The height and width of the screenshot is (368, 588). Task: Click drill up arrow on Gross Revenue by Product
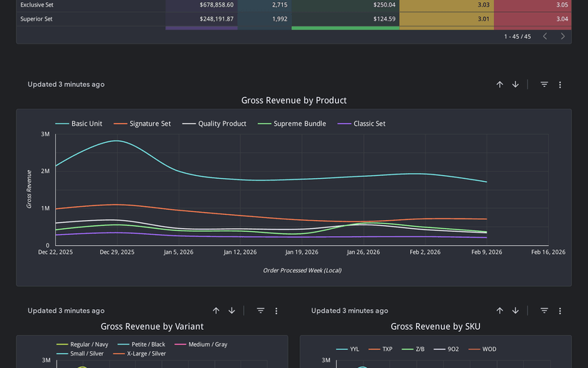[x=500, y=85]
